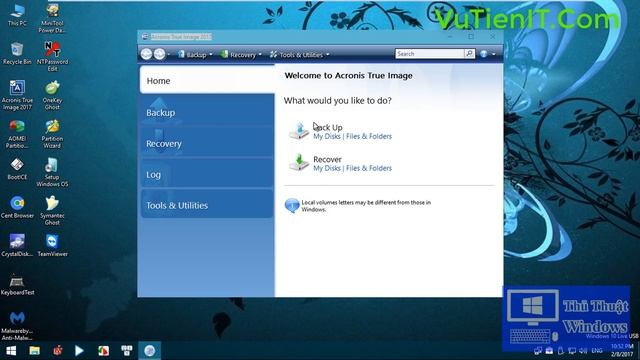
Task: Click the taskbar clock showing 2/8/2017
Action: point(622,351)
